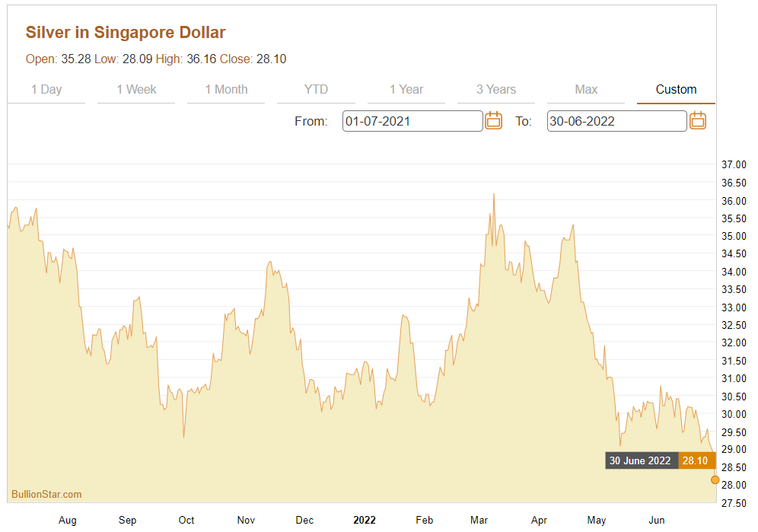Click the 34.00 y-axis label
This screenshot has width=758, height=532.
734,272
